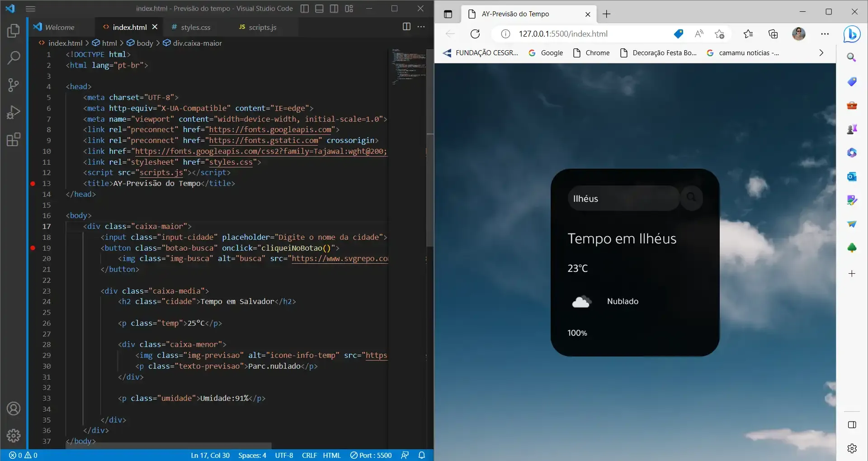Expand the favorites bar overflow chevron
The height and width of the screenshot is (461, 868).
[x=821, y=53]
